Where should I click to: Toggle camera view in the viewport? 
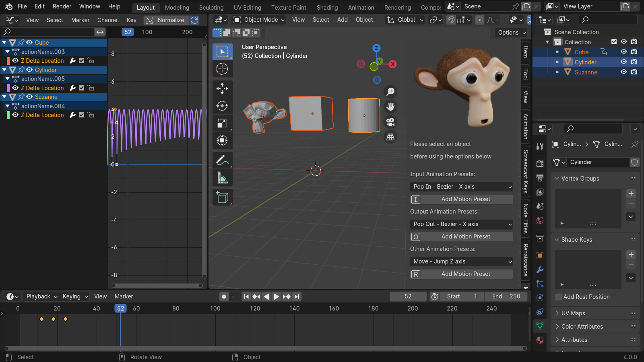click(x=390, y=121)
